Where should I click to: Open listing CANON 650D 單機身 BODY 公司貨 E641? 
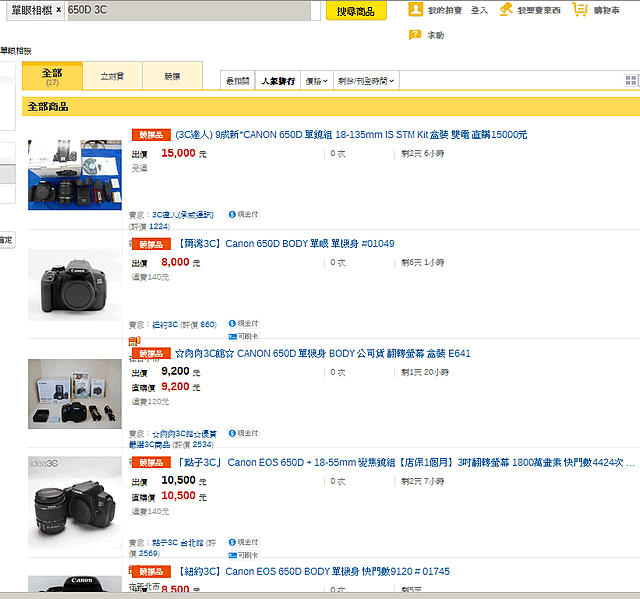(x=322, y=353)
